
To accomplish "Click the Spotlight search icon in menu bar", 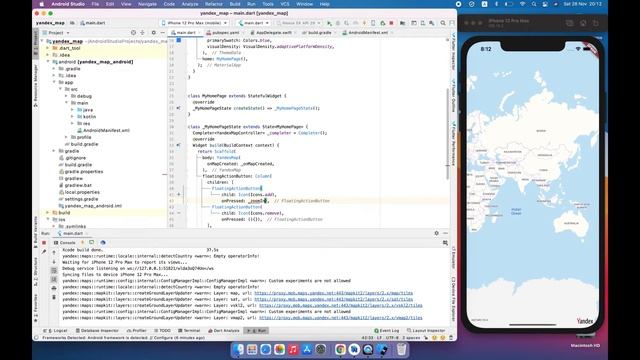I will (534, 4).
